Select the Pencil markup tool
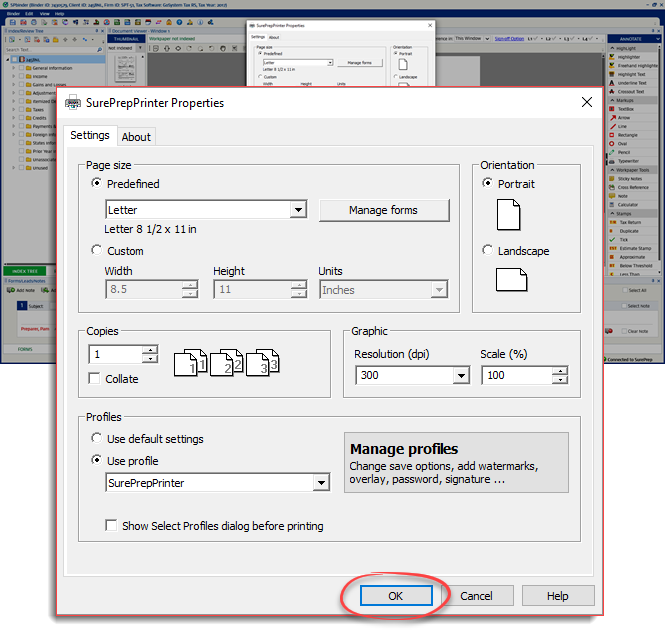665x631 pixels. click(624, 152)
